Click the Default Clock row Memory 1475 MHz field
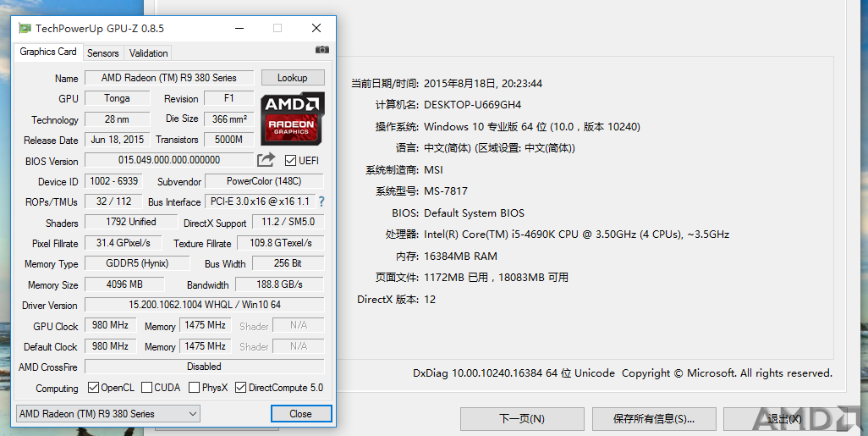This screenshot has height=436, width=868. pos(205,346)
